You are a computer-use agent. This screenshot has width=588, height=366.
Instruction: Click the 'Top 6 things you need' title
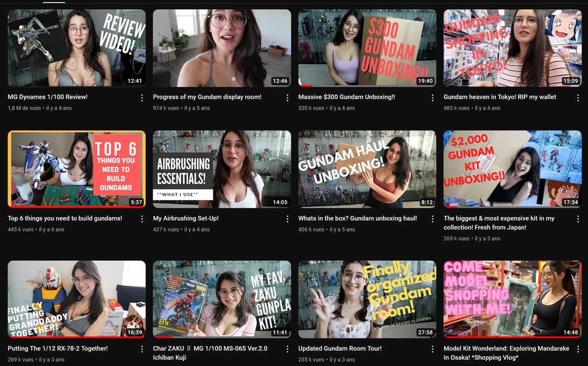[65, 218]
